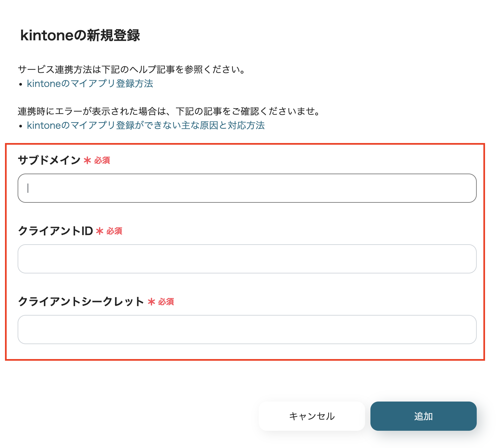Screen dimensions: 497x448
Task: Click the クライアントシークレット field label
Action: tap(81, 302)
